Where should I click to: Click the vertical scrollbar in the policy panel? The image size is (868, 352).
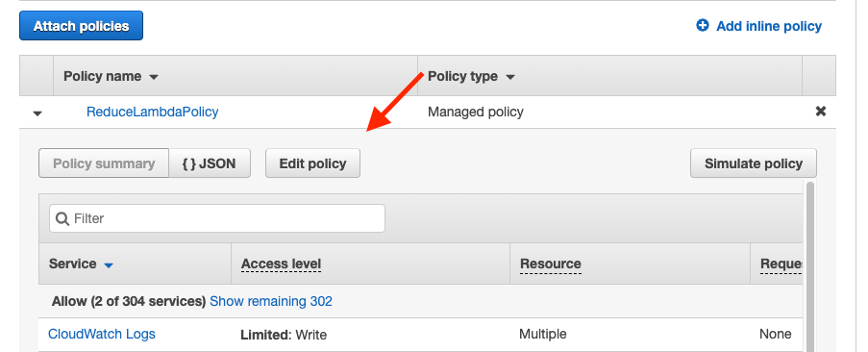[810, 265]
